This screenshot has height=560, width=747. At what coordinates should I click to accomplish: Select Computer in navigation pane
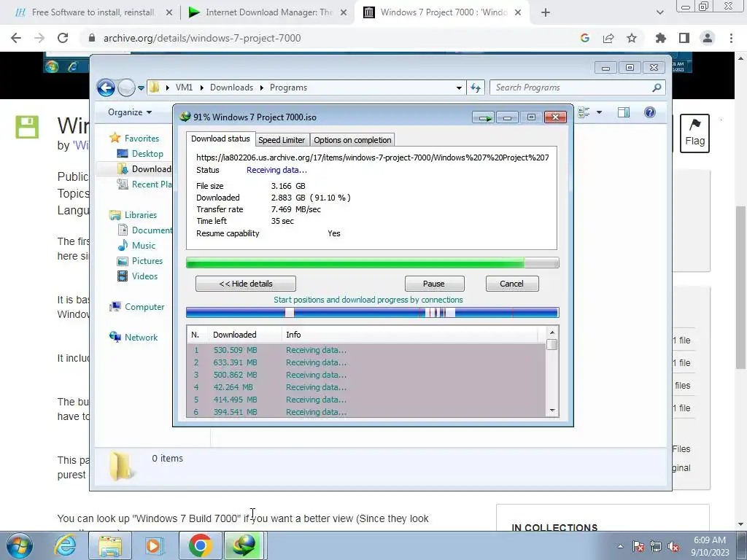point(136,307)
